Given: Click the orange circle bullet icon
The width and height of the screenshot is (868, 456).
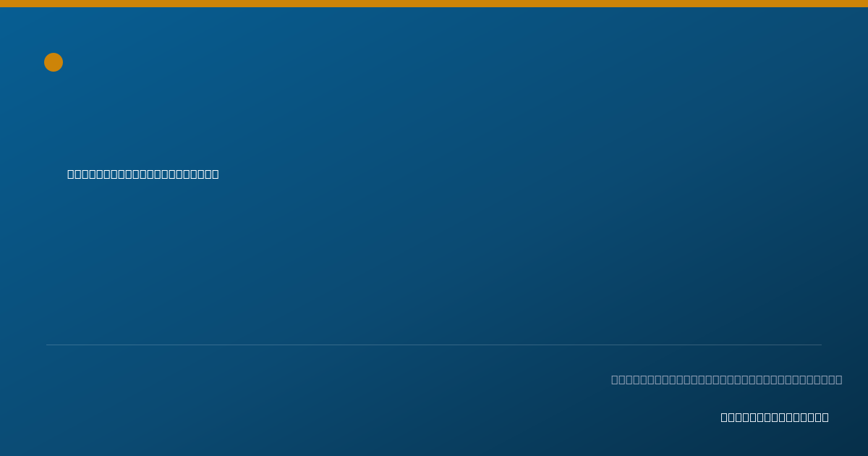Looking at the screenshot, I should 54,62.
